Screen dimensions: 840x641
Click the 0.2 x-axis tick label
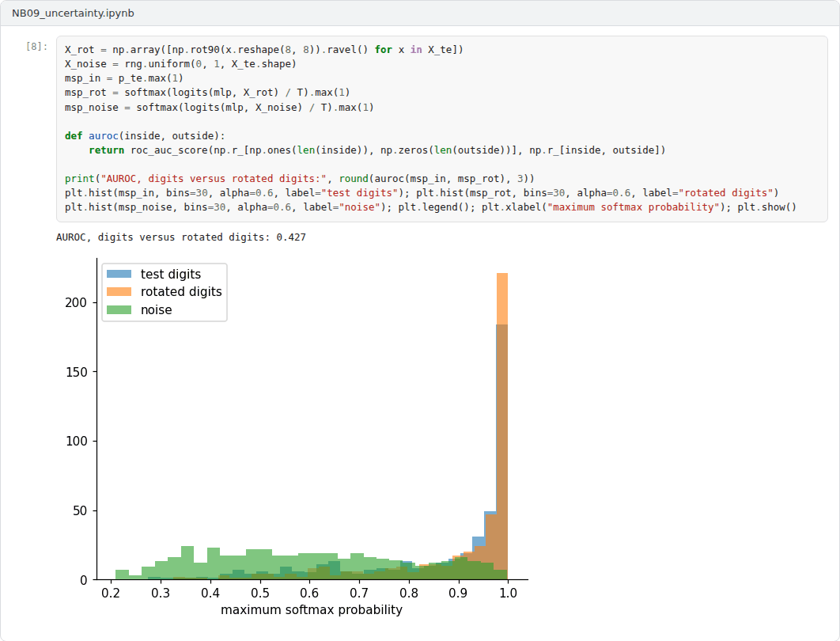pos(111,594)
